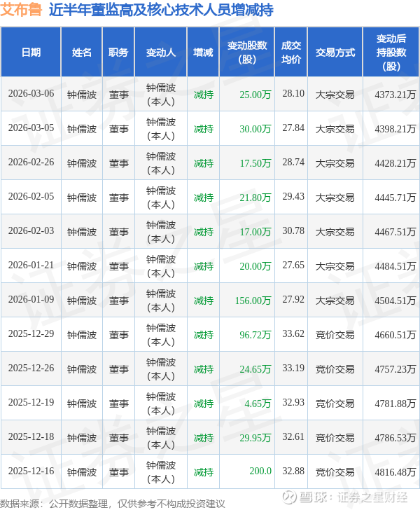Click average price 28.74
The height and width of the screenshot is (510, 420).
click(x=293, y=163)
